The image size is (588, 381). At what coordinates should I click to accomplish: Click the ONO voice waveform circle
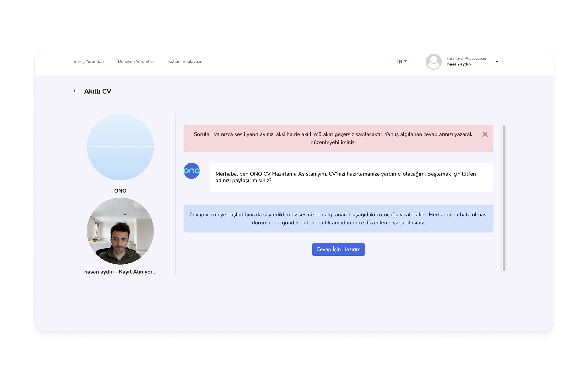[x=120, y=147]
